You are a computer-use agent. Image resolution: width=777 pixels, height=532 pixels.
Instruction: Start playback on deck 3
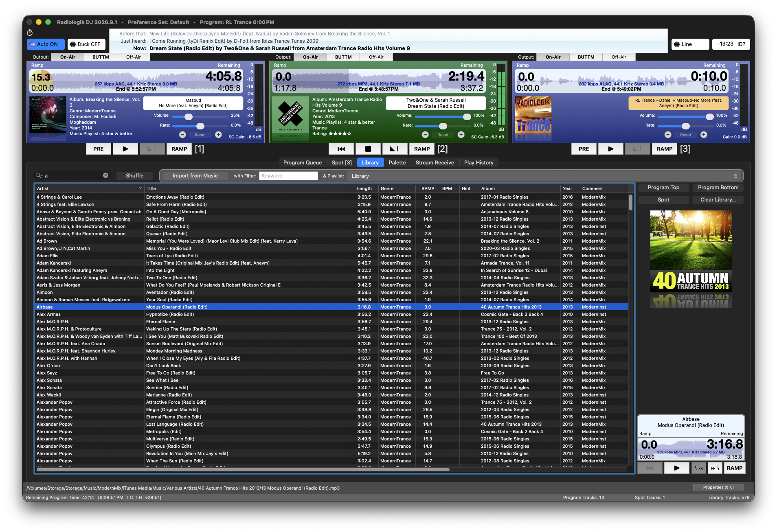point(610,149)
